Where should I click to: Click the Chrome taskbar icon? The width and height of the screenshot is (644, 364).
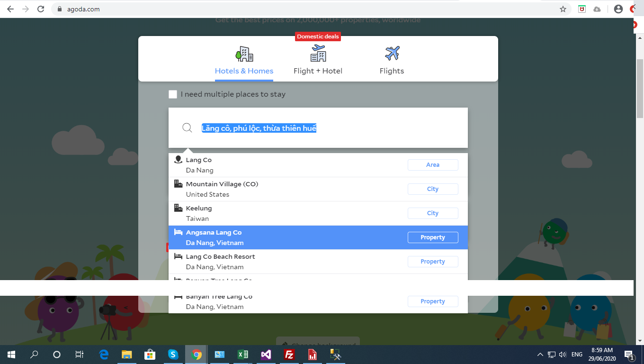click(197, 355)
